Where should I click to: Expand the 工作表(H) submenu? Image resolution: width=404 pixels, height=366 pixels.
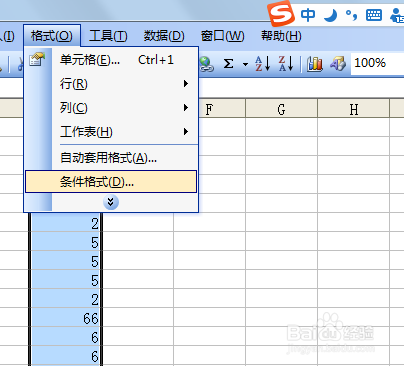(111, 132)
